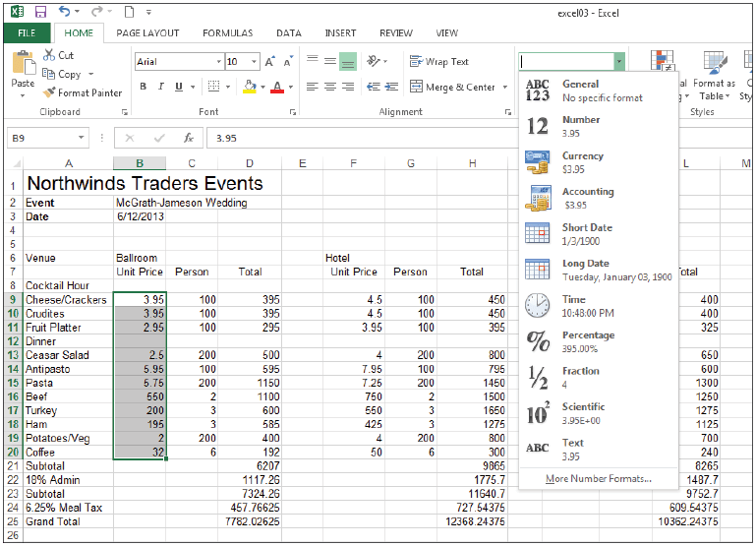The width and height of the screenshot is (756, 546).
Task: Click the Insert Function fx icon
Action: point(189,138)
